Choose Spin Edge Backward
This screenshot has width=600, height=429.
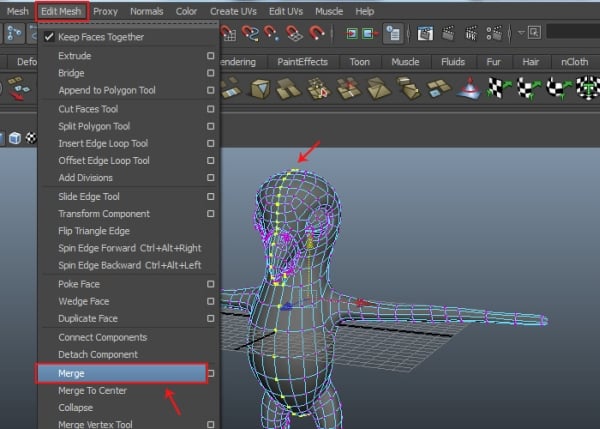coord(129,265)
